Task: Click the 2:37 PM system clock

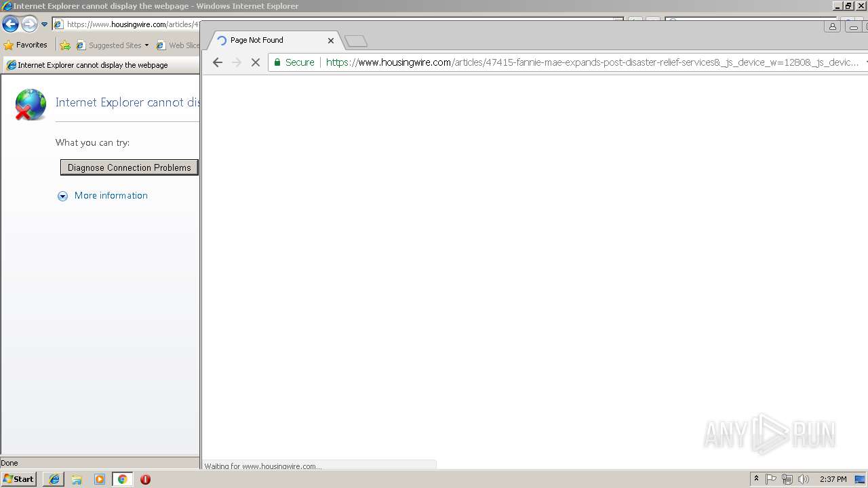Action: pyautogui.click(x=833, y=479)
